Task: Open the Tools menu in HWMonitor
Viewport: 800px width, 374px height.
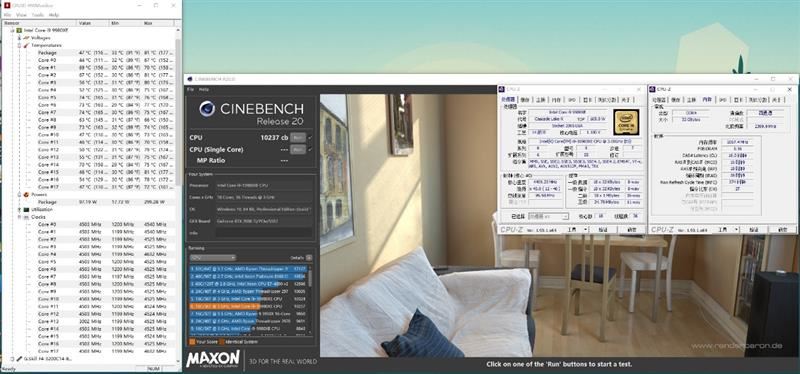Action: pos(38,15)
